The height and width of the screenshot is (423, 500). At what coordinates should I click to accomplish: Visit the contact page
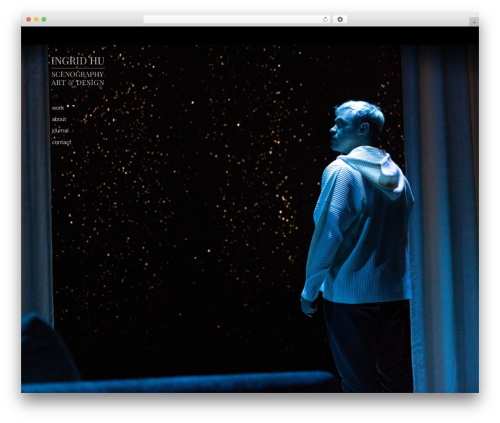click(x=61, y=142)
